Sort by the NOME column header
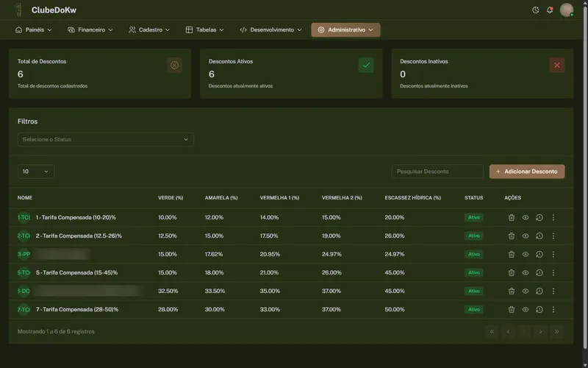 pos(25,197)
